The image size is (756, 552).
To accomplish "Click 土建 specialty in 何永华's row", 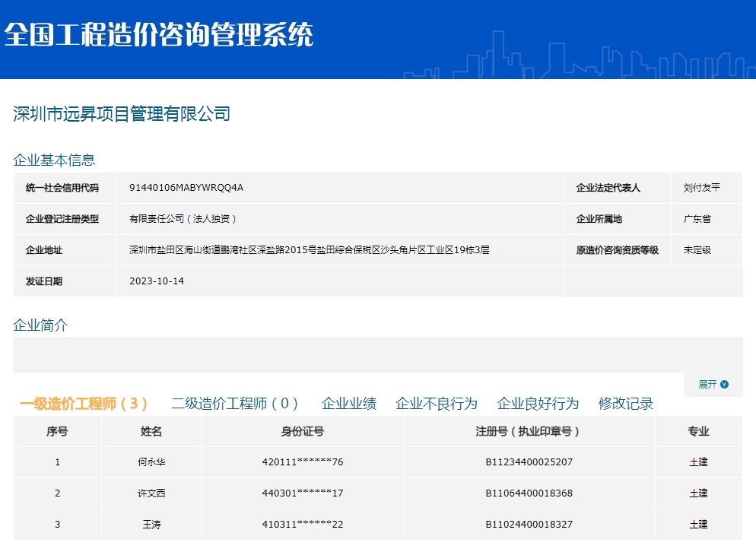I will [x=698, y=462].
